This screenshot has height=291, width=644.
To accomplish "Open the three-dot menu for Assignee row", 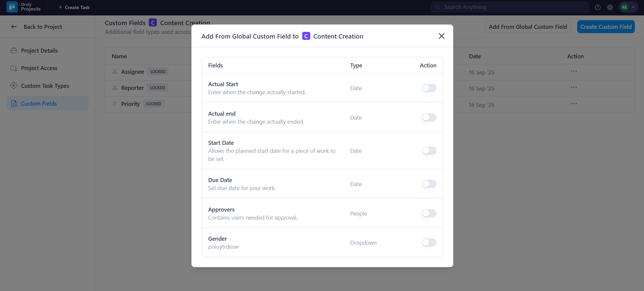I will (x=573, y=71).
